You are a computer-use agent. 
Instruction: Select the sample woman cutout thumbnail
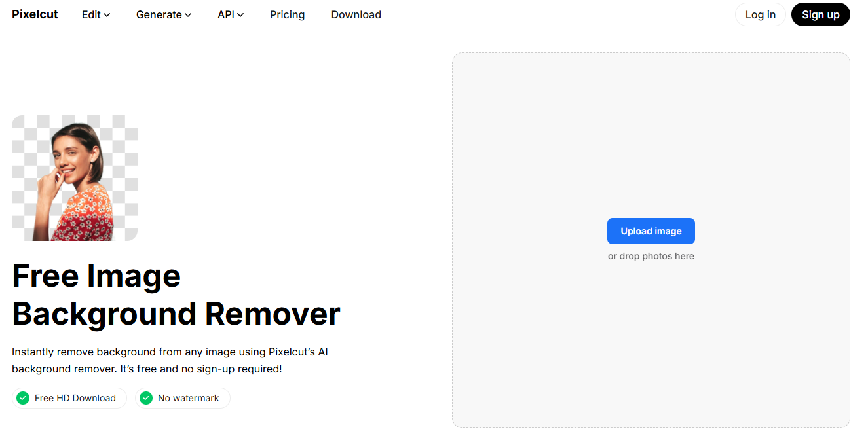click(75, 178)
